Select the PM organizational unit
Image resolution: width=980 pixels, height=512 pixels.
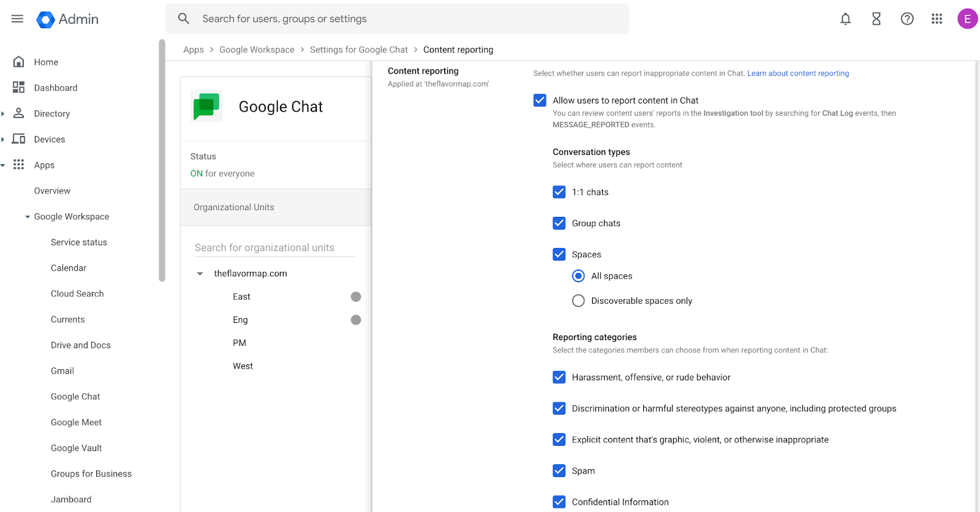[239, 344]
